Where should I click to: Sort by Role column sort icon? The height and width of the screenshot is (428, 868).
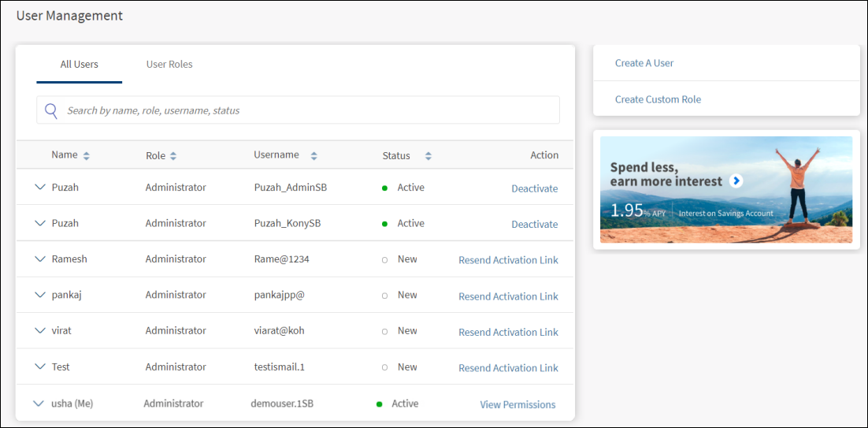tap(172, 156)
